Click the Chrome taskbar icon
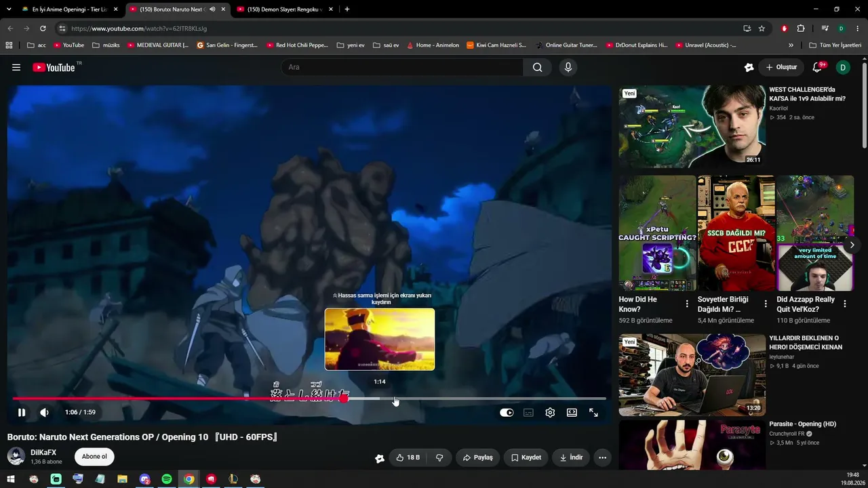868x488 pixels. click(189, 479)
